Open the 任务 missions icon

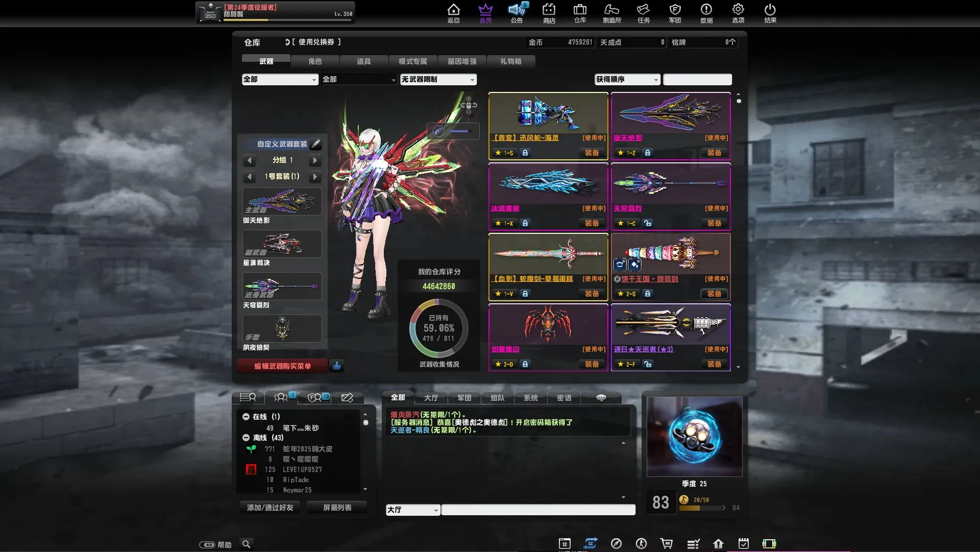pyautogui.click(x=644, y=13)
